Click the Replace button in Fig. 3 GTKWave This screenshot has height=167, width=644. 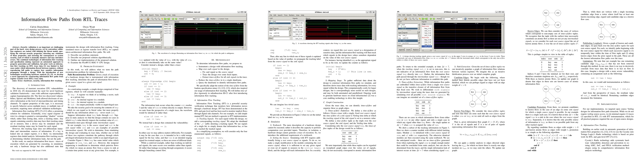(x=416, y=50)
